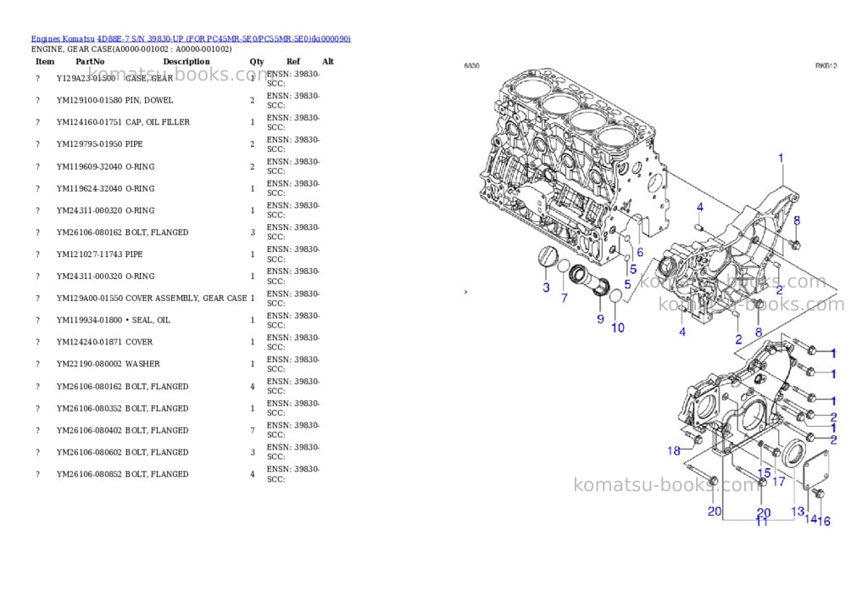This screenshot has width=868, height=615.
Task: Click diagram callout number 10
Action: click(618, 327)
